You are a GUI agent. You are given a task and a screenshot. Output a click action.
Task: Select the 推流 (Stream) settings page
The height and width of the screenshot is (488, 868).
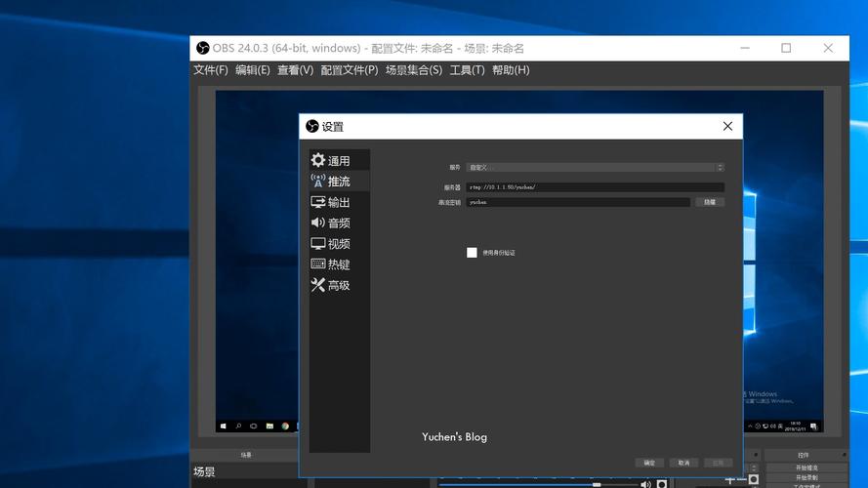tap(339, 181)
